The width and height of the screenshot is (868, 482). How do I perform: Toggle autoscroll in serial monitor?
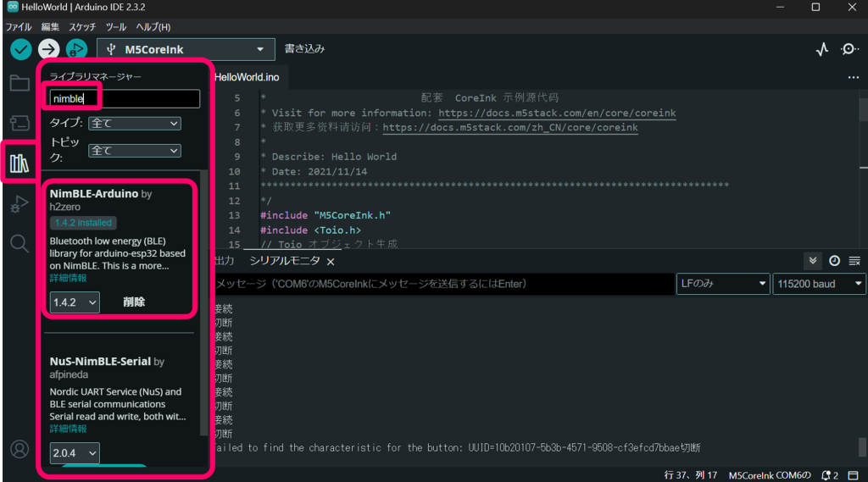(x=813, y=261)
